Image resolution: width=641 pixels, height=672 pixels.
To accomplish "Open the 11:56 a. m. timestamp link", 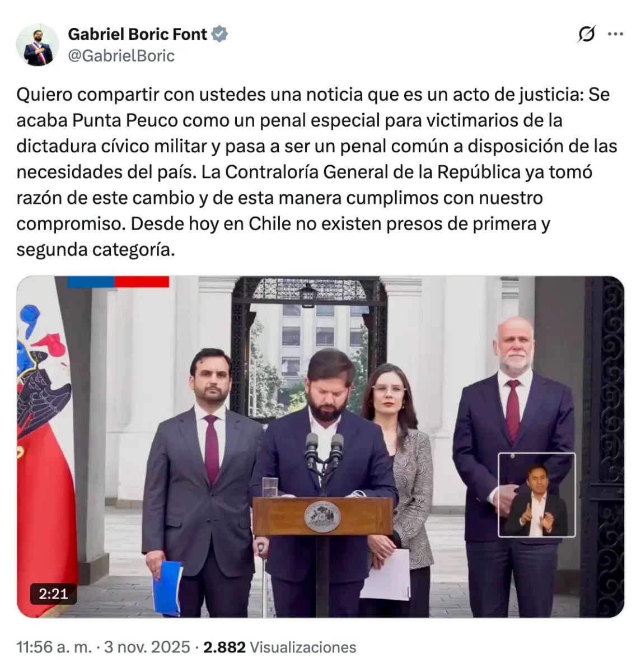I will click(54, 647).
